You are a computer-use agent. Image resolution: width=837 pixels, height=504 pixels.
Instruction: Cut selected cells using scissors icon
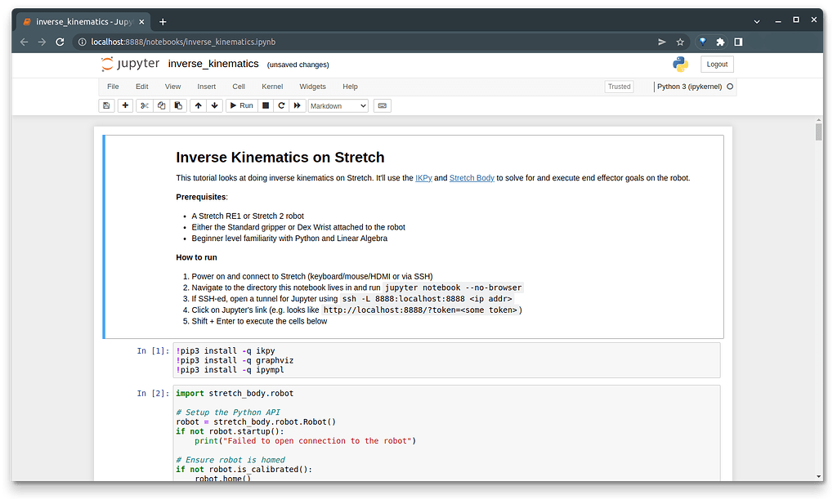point(144,105)
